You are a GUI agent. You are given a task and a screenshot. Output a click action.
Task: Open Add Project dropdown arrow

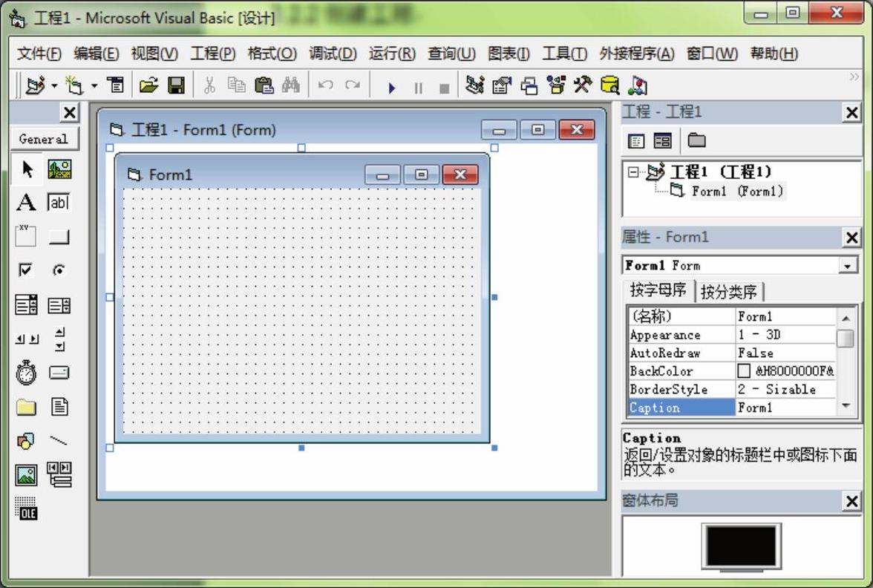click(54, 86)
